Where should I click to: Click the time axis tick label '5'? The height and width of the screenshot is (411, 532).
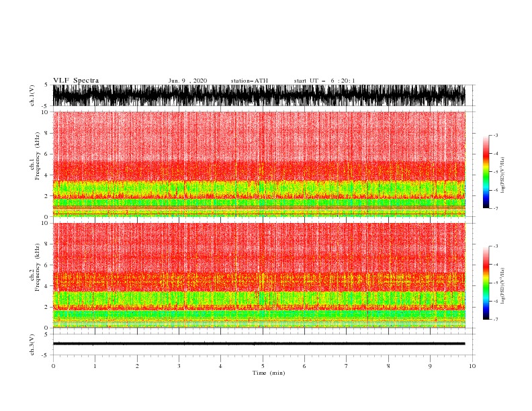263,366
